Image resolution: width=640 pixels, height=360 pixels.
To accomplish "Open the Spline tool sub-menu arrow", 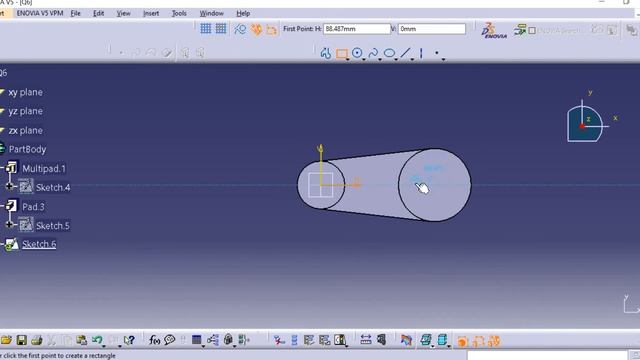I will pos(380,60).
